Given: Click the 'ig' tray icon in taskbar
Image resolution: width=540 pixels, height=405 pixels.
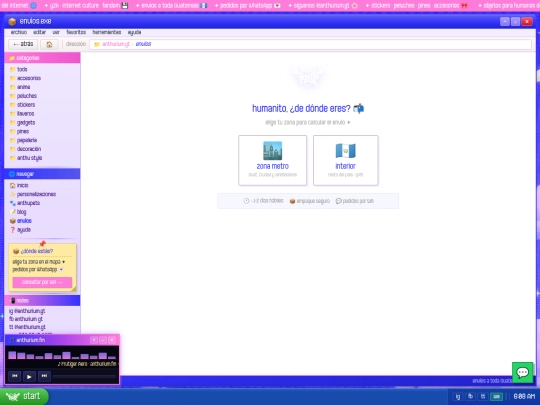Looking at the screenshot, I should [x=458, y=396].
